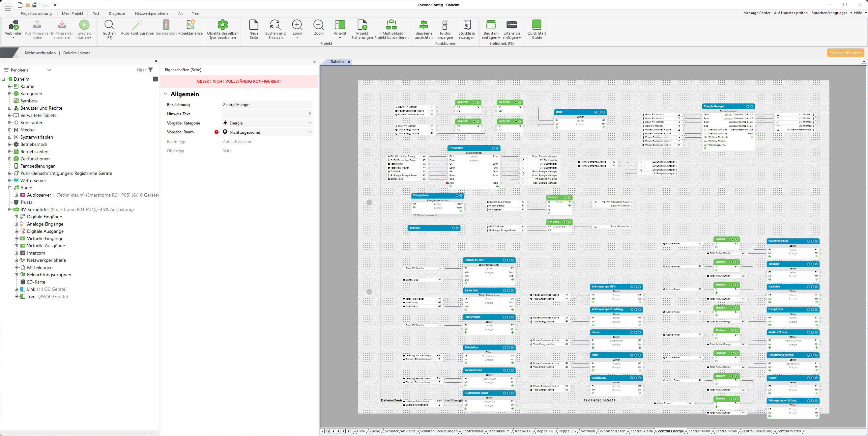Click Auf Updates prüfen link

pos(791,13)
